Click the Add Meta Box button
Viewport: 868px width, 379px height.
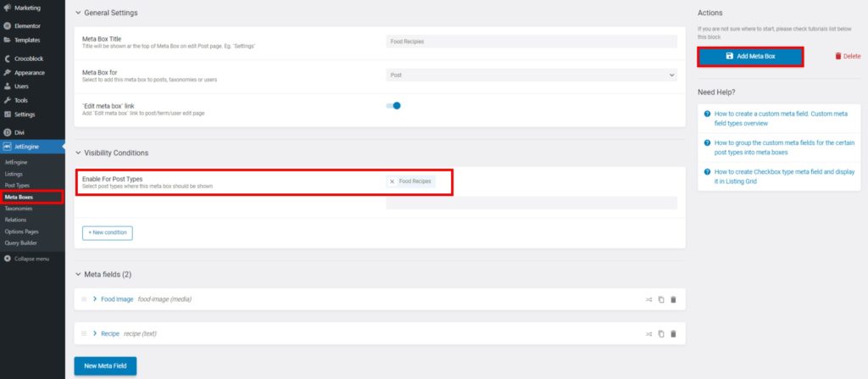tap(750, 57)
